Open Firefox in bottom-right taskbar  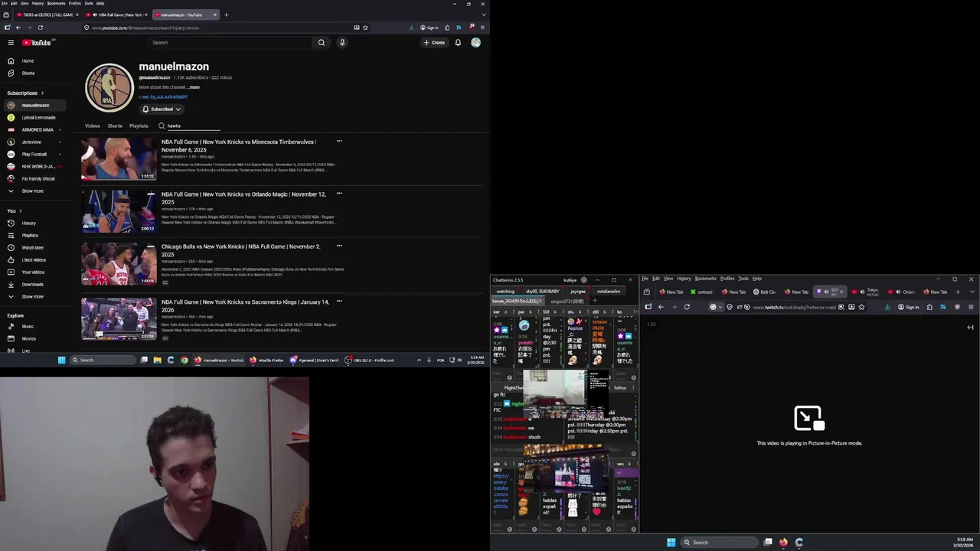tap(783, 543)
